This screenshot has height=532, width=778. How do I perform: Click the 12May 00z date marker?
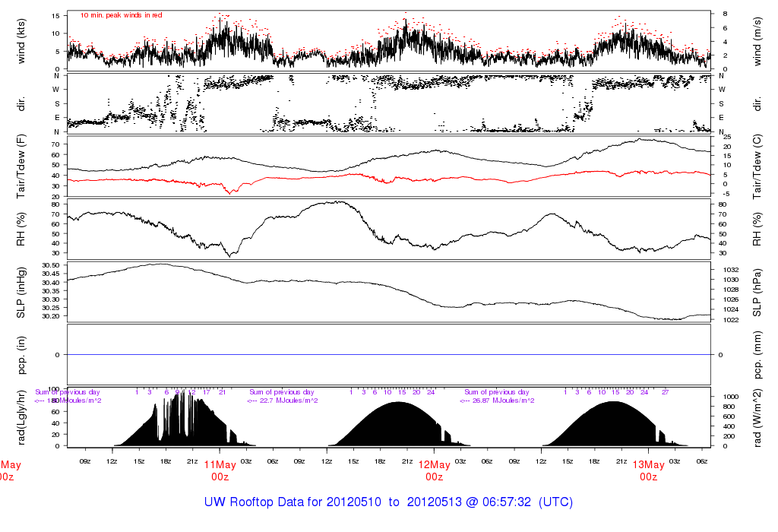tap(434, 470)
